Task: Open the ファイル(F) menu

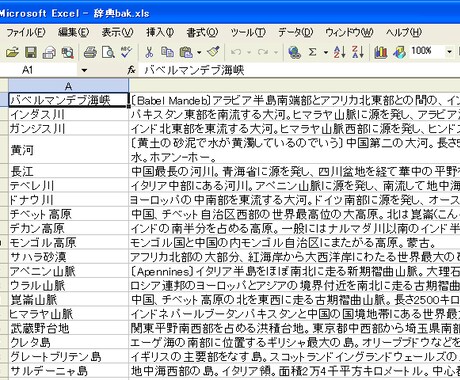Action: click(x=26, y=32)
